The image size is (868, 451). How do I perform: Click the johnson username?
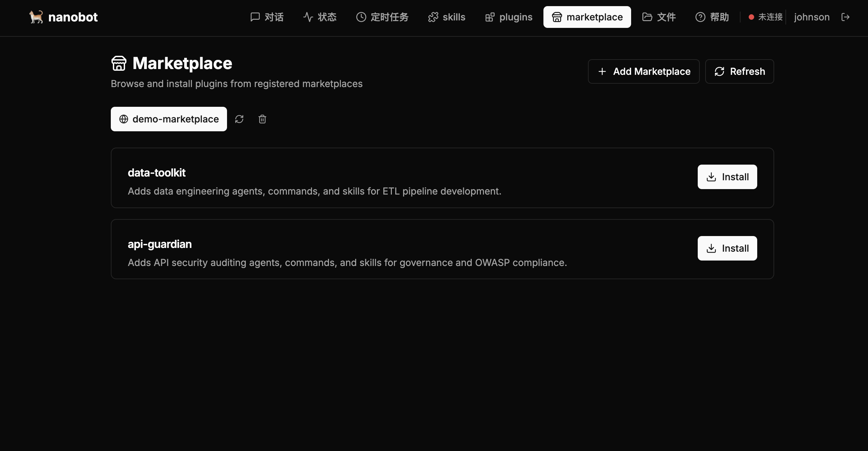click(812, 17)
